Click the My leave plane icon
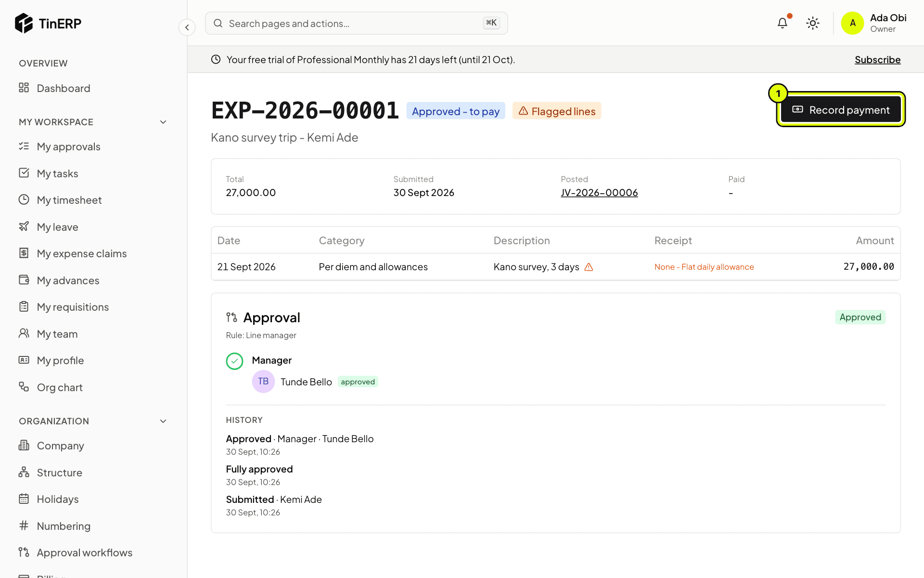This screenshot has height=578, width=924. tap(24, 226)
